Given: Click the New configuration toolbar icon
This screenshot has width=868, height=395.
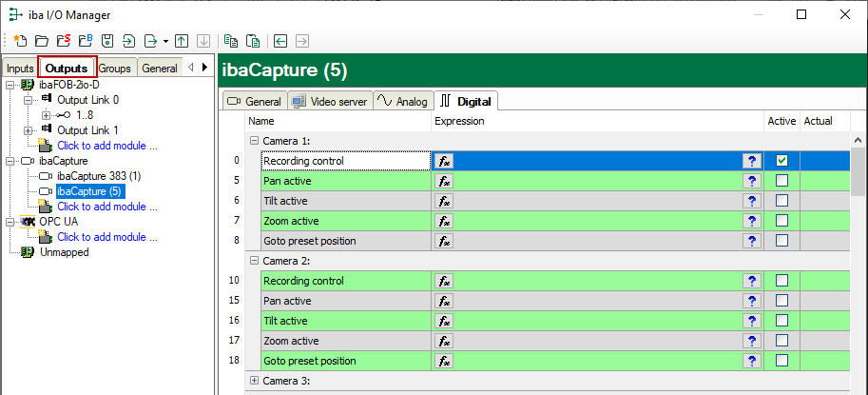Looking at the screenshot, I should point(20,41).
